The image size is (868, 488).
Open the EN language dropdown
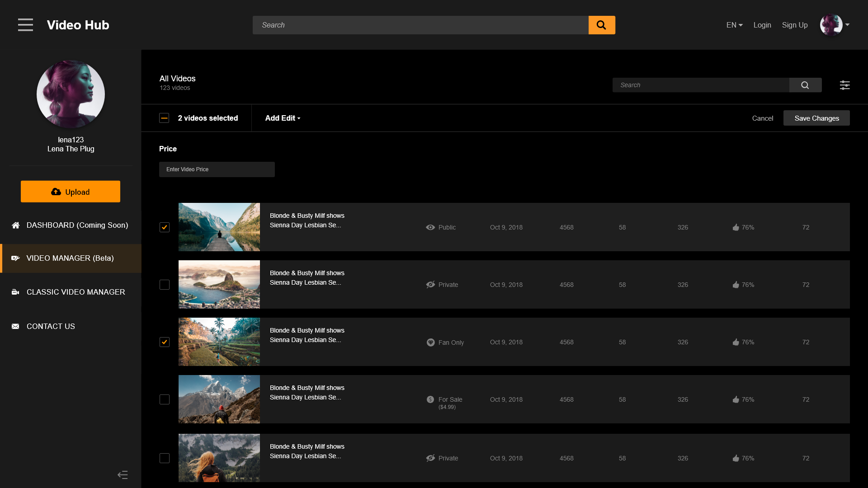(734, 25)
